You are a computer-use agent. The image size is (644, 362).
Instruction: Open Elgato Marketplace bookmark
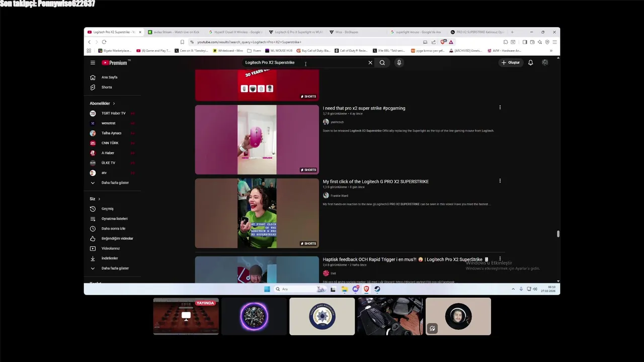(x=115, y=51)
